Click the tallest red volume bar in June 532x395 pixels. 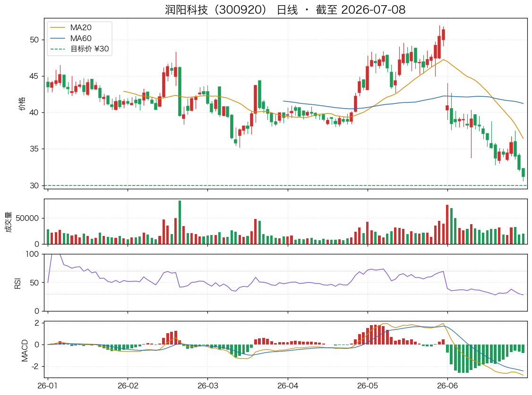[447, 224]
